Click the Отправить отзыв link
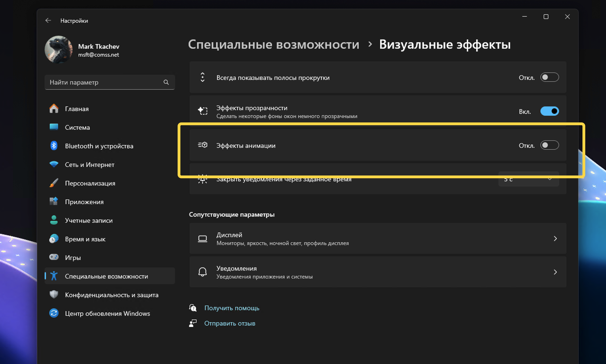Screen dimensions: 606x364 pos(229,323)
